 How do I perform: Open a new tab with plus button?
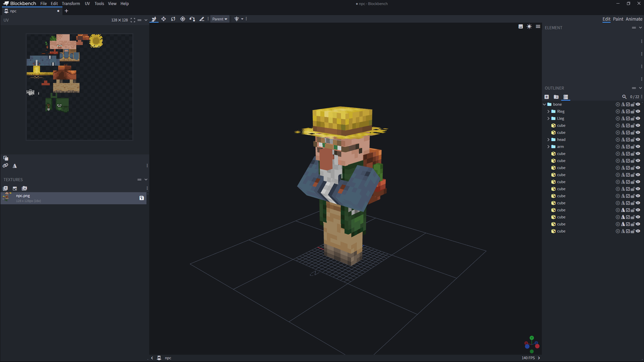click(x=66, y=11)
